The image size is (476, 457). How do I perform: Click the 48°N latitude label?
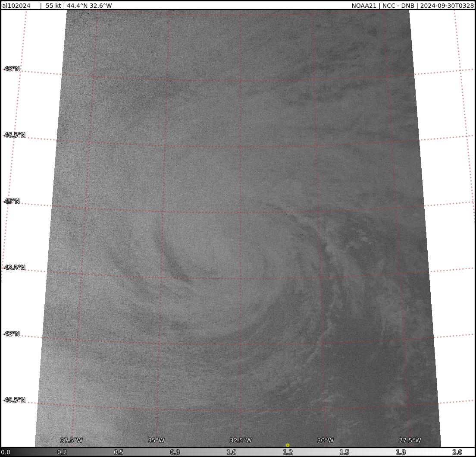pyautogui.click(x=12, y=69)
